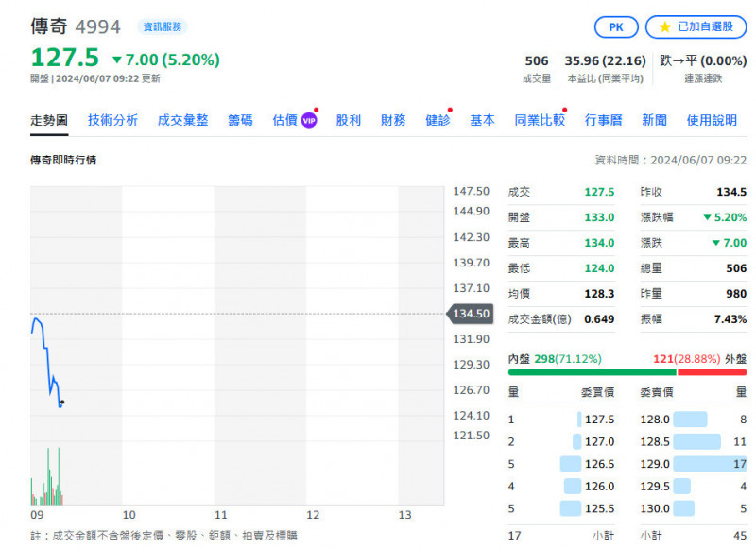Click the PK compare button
756x549 pixels.
616,27
